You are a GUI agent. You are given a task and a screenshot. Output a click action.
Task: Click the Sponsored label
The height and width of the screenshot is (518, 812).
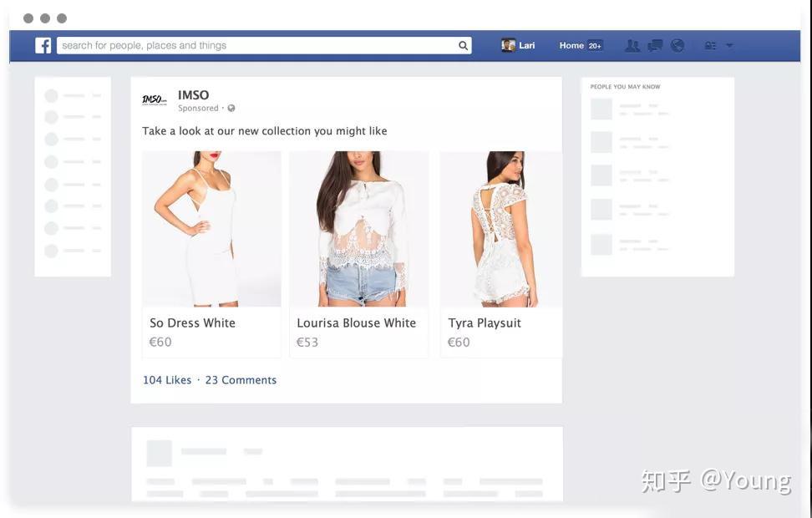[198, 109]
